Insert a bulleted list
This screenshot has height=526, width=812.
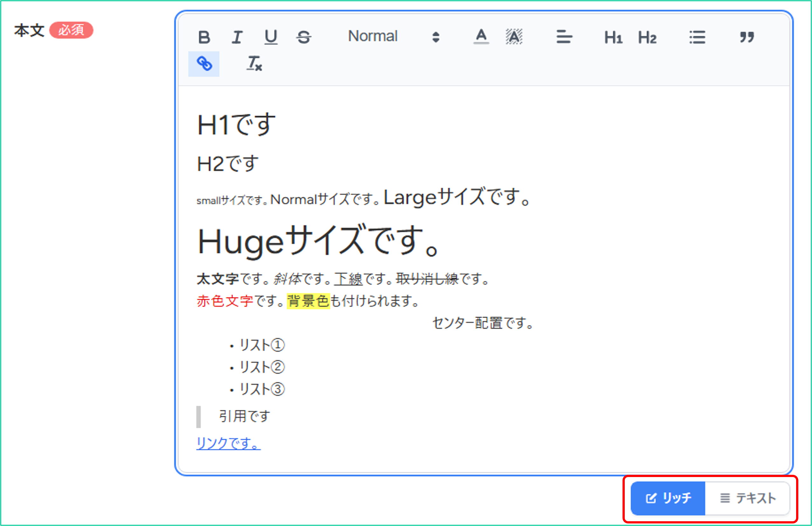click(697, 37)
